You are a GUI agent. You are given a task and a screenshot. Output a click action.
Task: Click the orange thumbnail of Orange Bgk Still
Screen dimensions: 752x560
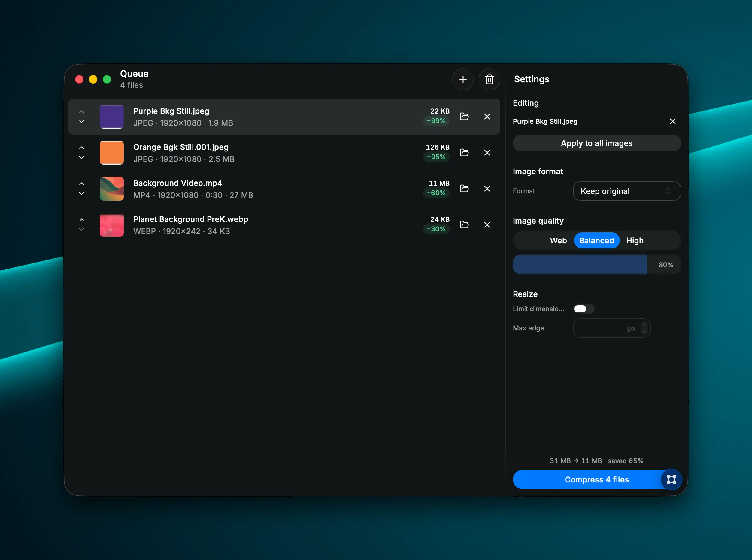pos(111,153)
